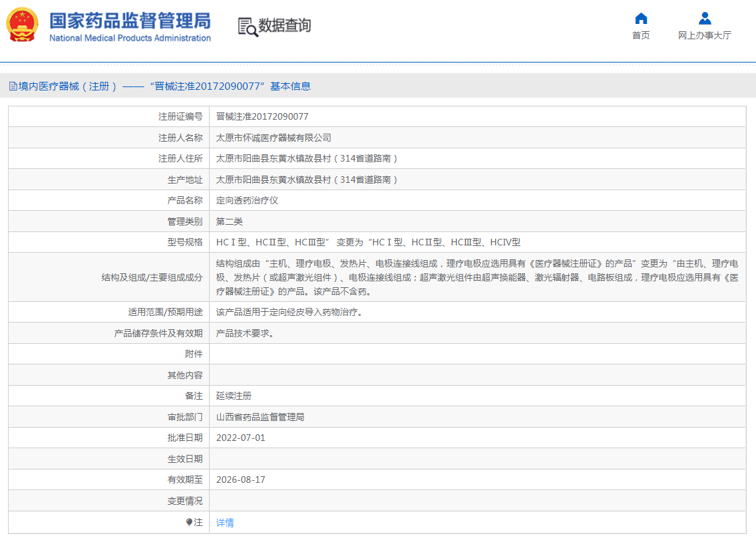Open 网上办事大厅 via the person icon
Viewport: 756px width, 542px height.
[705, 18]
